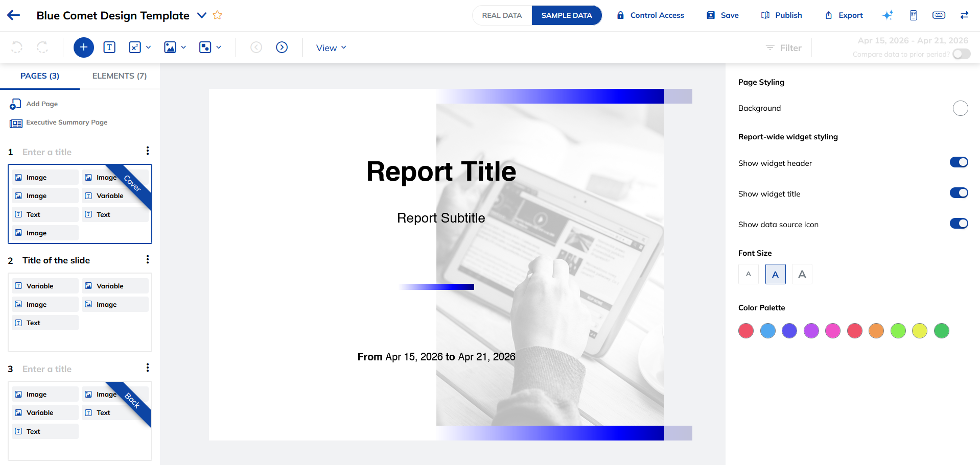
Task: Click the Control Access lock icon
Action: (620, 15)
